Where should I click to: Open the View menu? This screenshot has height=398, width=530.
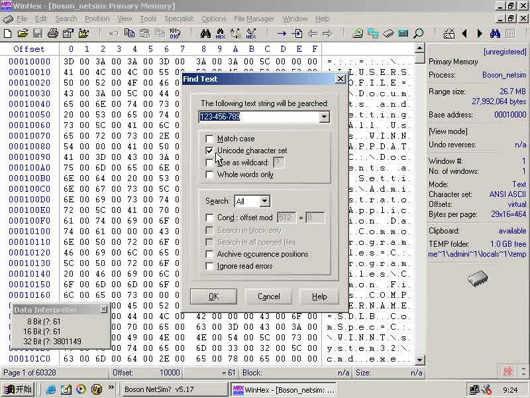click(125, 19)
